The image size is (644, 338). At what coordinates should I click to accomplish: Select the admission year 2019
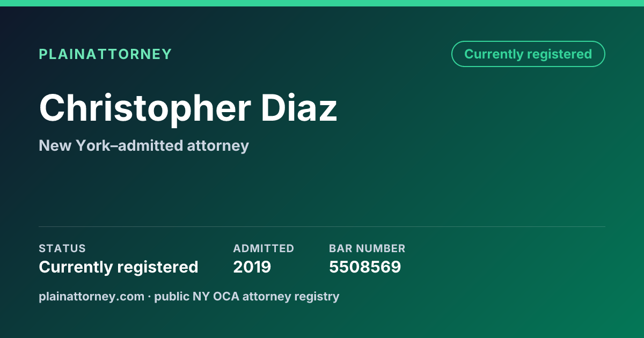click(252, 267)
